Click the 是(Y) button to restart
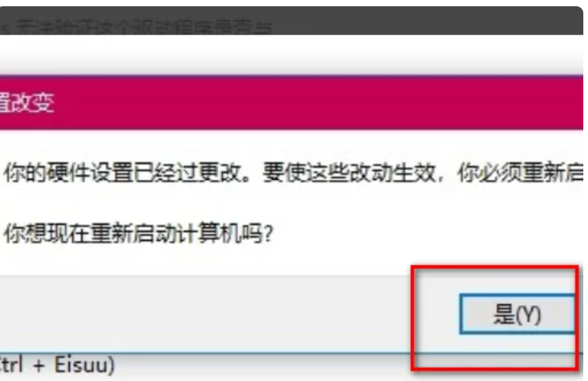Viewport: 588px width, 381px height. pos(517,314)
